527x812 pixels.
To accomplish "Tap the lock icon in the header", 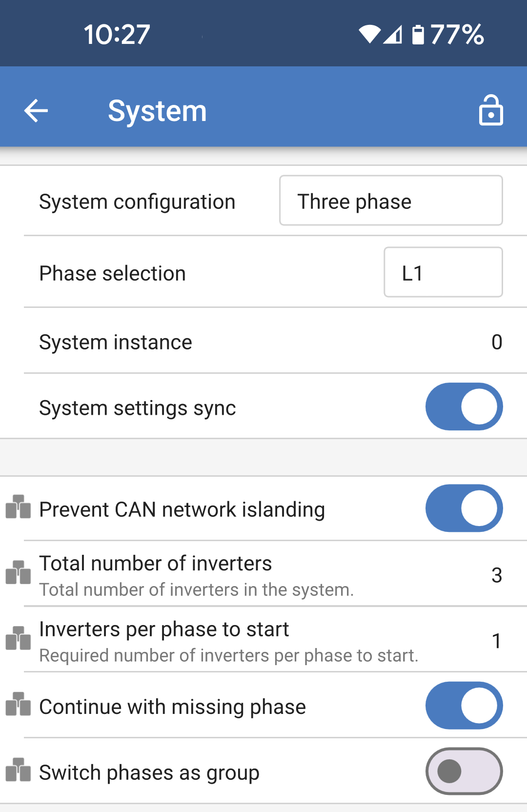I will [491, 110].
